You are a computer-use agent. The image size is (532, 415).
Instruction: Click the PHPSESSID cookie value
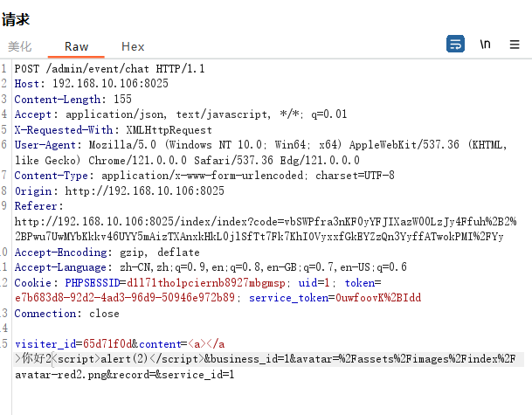(x=205, y=283)
